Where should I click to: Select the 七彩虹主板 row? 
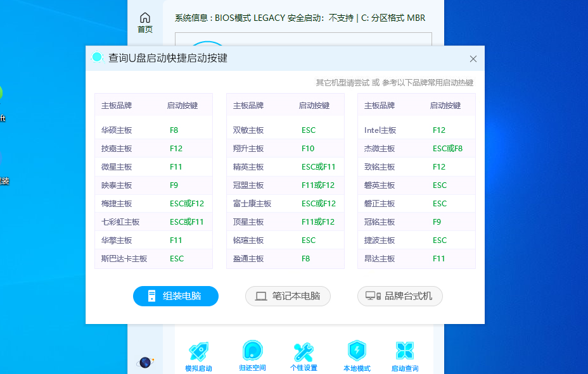(154, 221)
